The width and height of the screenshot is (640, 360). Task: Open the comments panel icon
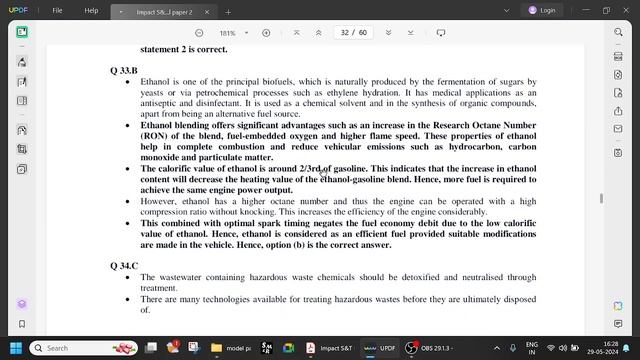click(618, 324)
